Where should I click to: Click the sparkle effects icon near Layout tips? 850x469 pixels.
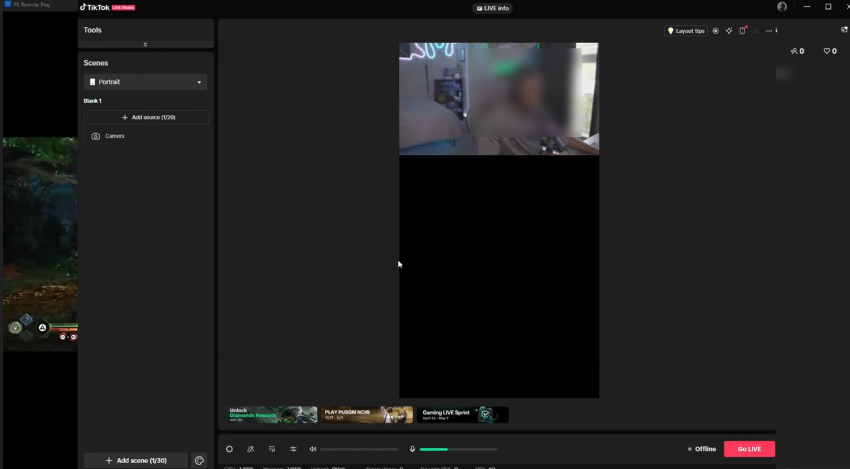click(729, 31)
